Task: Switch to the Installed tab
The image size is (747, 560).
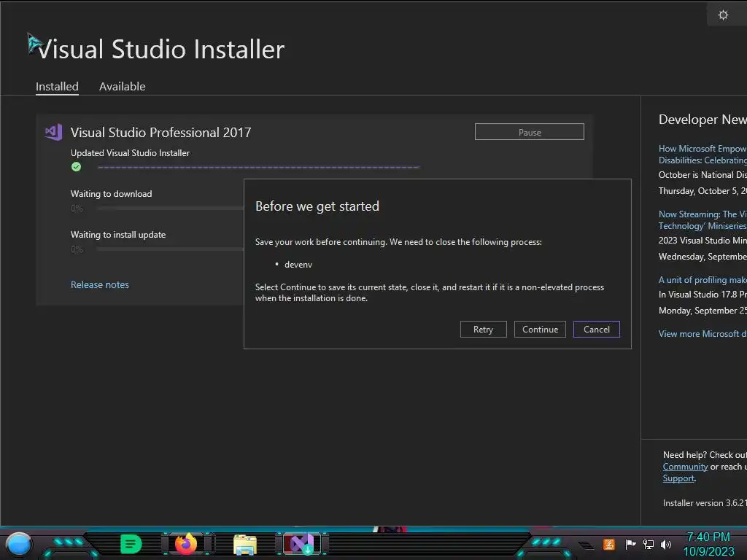Action: [57, 87]
